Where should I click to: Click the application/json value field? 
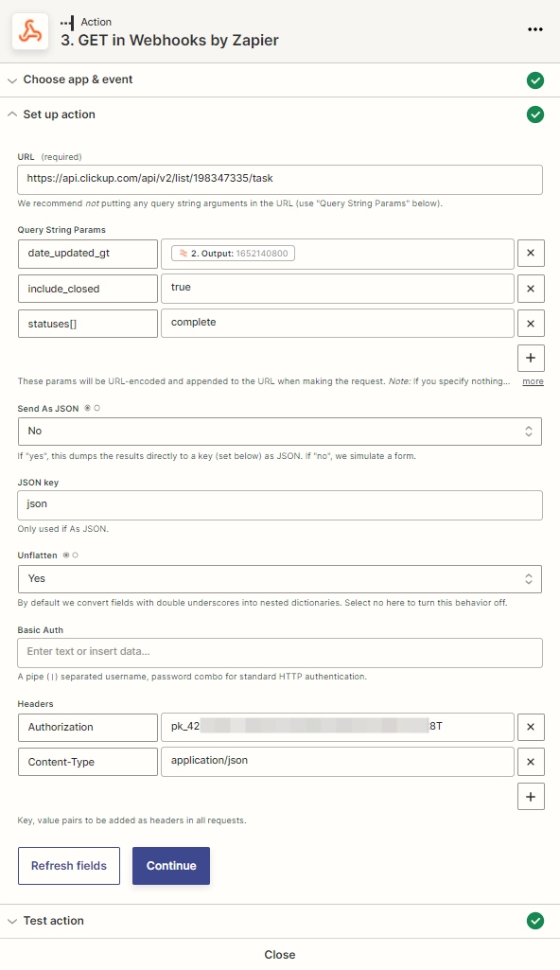tap(338, 762)
